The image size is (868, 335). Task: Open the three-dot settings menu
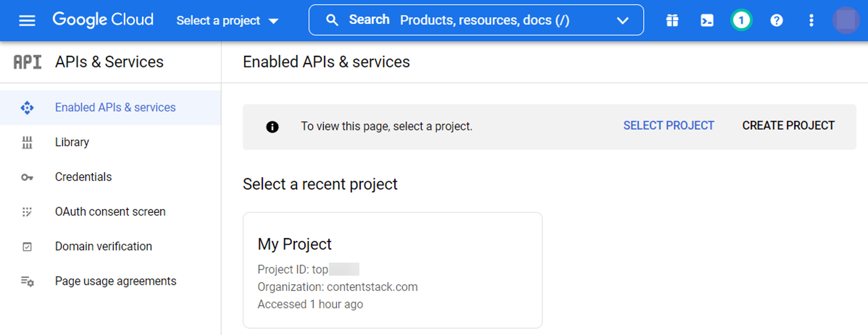tap(811, 21)
